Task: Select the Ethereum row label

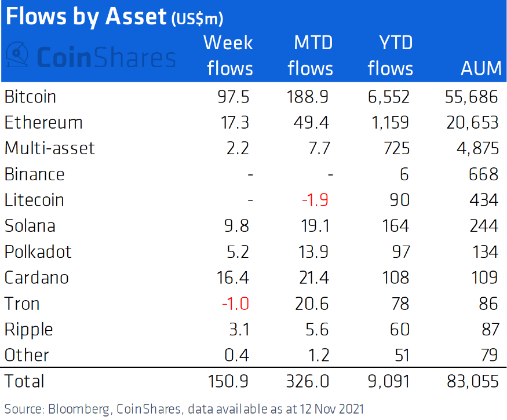Action: (x=43, y=123)
